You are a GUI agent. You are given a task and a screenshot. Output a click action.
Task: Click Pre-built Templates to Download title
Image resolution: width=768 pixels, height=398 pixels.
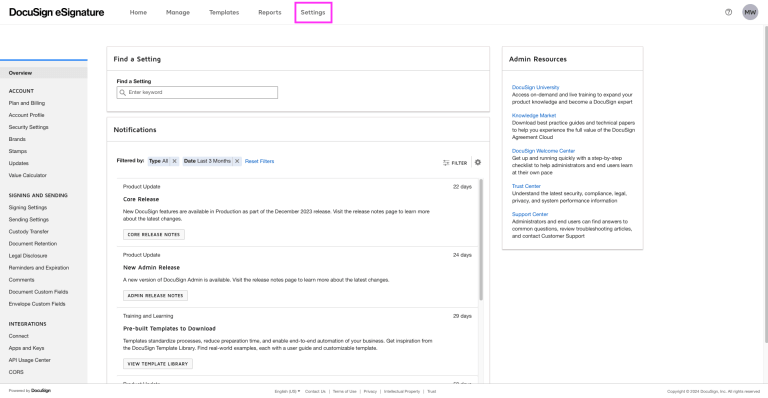[169, 328]
